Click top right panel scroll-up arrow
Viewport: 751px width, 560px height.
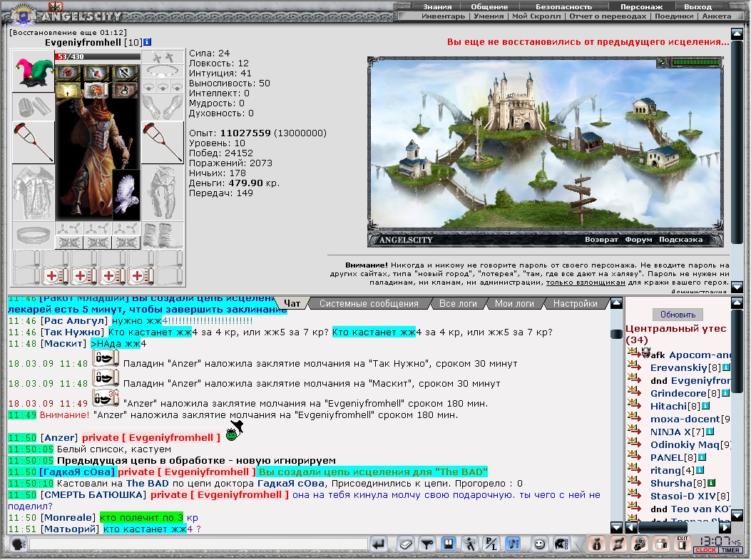point(737,34)
